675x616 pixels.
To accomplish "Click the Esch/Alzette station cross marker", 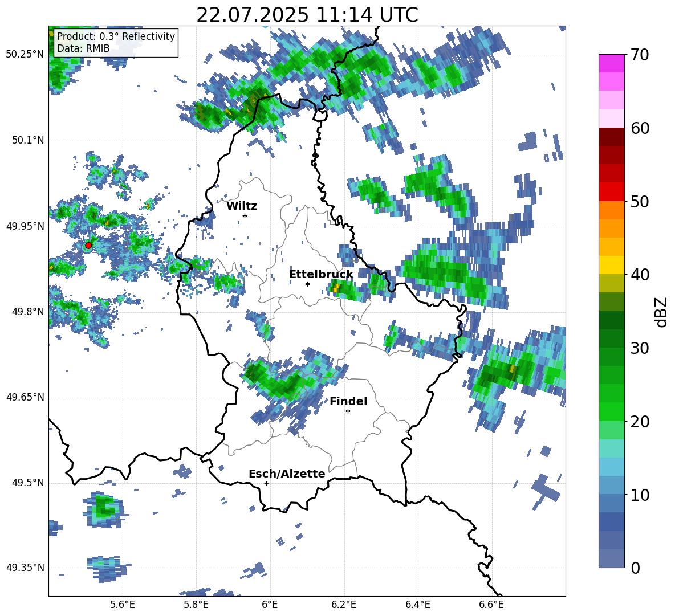I will click(266, 483).
